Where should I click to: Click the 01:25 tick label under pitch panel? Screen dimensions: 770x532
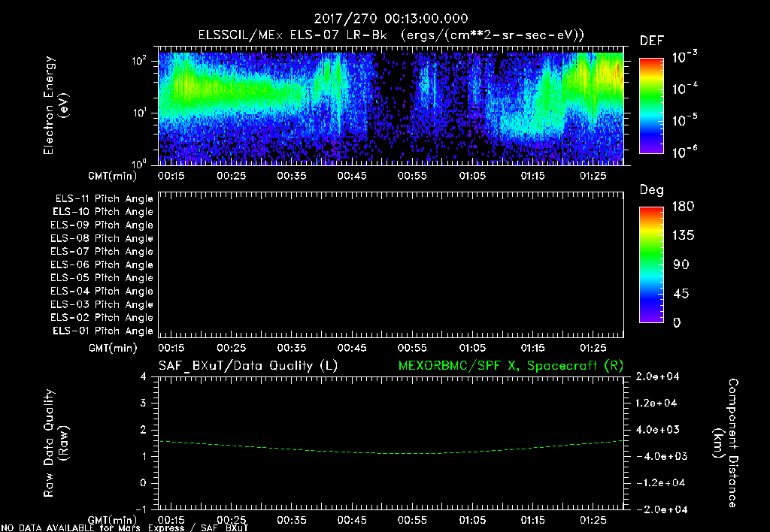point(593,348)
